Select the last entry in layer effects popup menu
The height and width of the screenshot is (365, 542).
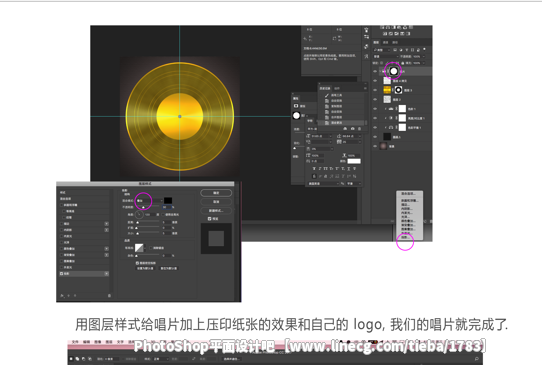406,237
